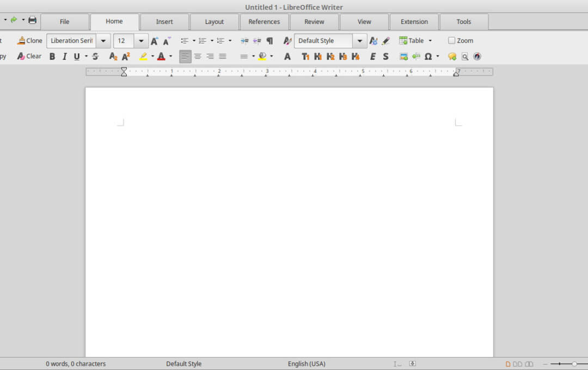
Task: Toggle formatting marks (pilcrow) display
Action: pos(269,41)
